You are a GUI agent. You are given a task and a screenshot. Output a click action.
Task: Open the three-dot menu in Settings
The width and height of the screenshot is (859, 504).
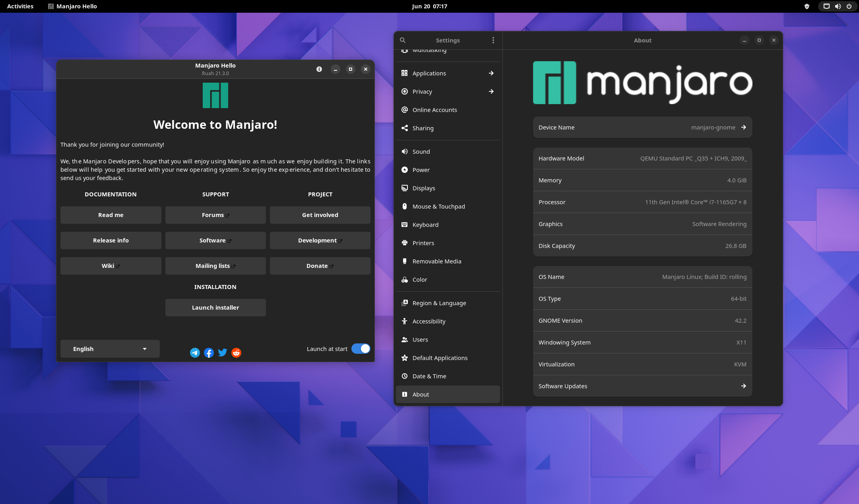click(493, 40)
